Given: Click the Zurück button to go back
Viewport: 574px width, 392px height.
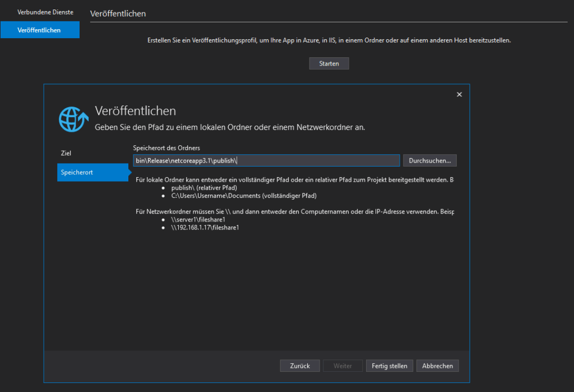Looking at the screenshot, I should click(x=299, y=366).
